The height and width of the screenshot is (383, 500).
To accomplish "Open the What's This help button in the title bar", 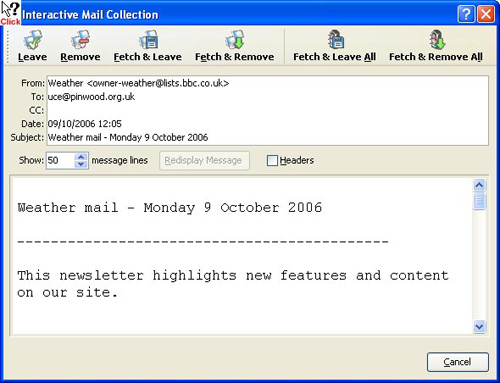I will (x=466, y=14).
